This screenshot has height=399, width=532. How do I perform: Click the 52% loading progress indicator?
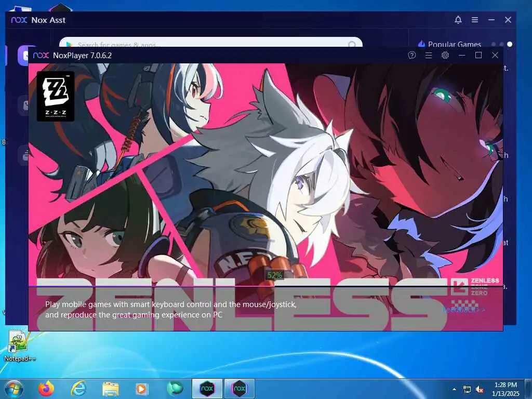point(274,275)
